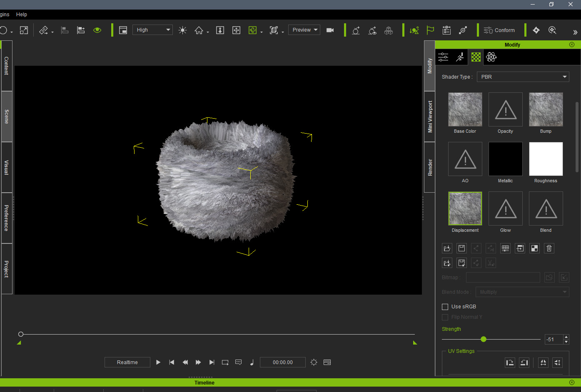Viewport: 581px width, 392px height.
Task: Toggle the green physics simulation icon
Action: pyautogui.click(x=414, y=30)
